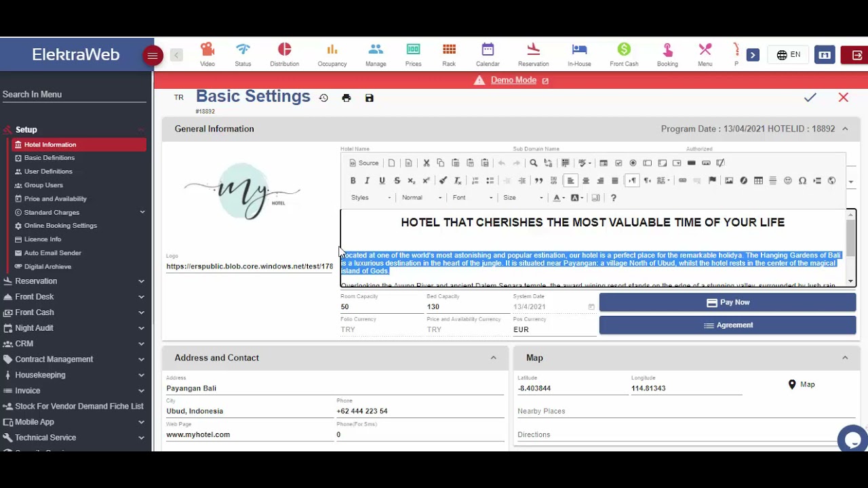Toggle align left in editor

[x=570, y=180]
